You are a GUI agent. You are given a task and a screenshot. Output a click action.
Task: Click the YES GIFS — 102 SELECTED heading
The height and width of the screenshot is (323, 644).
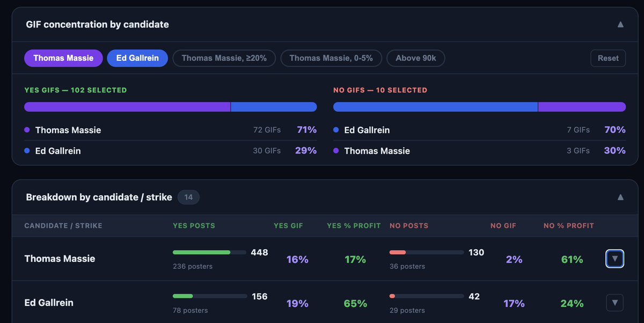(x=76, y=90)
